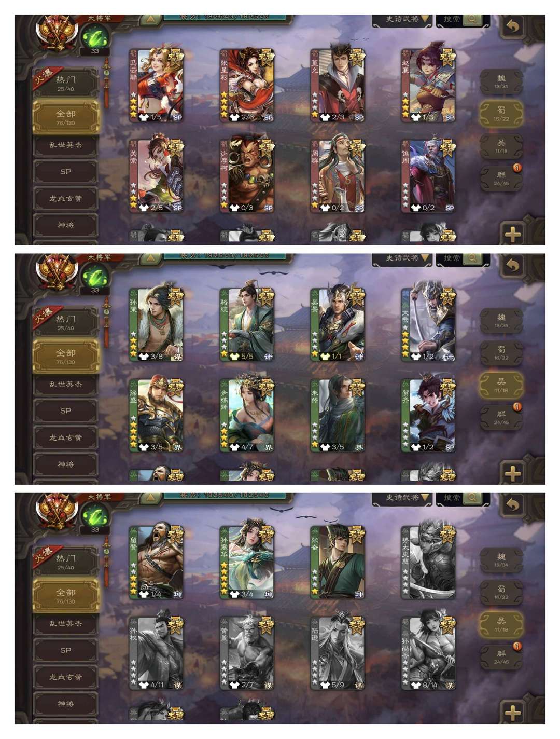Open the grayscale 陆逊 hero card
560x739 pixels.
click(338, 652)
